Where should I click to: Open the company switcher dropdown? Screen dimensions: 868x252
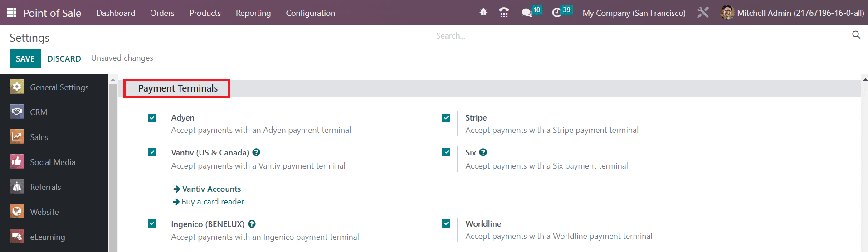(634, 13)
